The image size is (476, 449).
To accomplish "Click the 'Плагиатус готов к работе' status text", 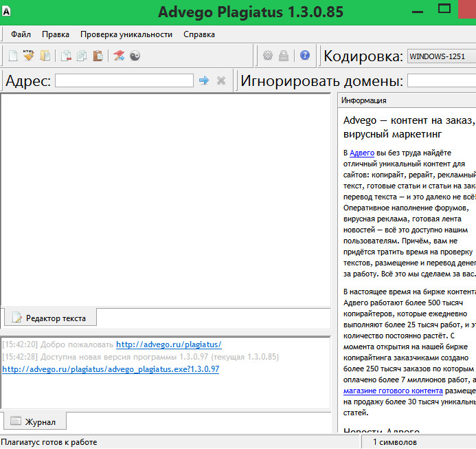I will coord(49,442).
